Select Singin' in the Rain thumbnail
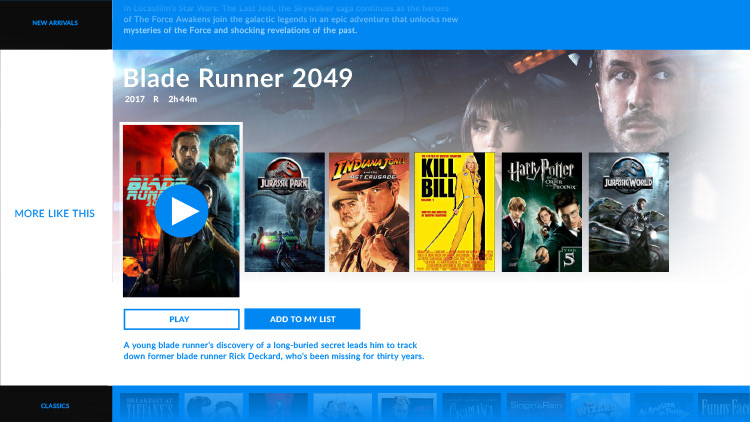 (536, 408)
